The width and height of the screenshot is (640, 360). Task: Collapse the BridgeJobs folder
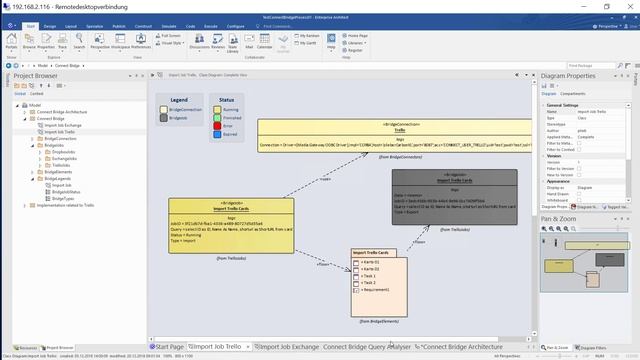pyautogui.click(x=33, y=145)
